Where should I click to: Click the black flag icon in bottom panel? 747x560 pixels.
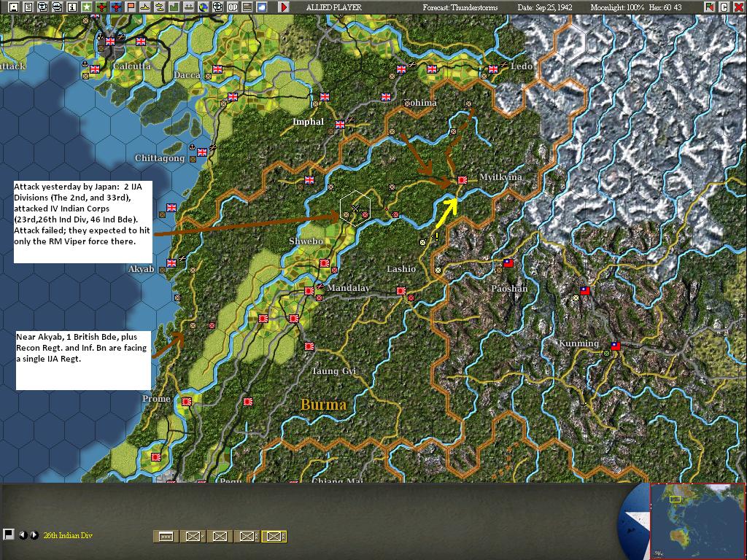8,534
